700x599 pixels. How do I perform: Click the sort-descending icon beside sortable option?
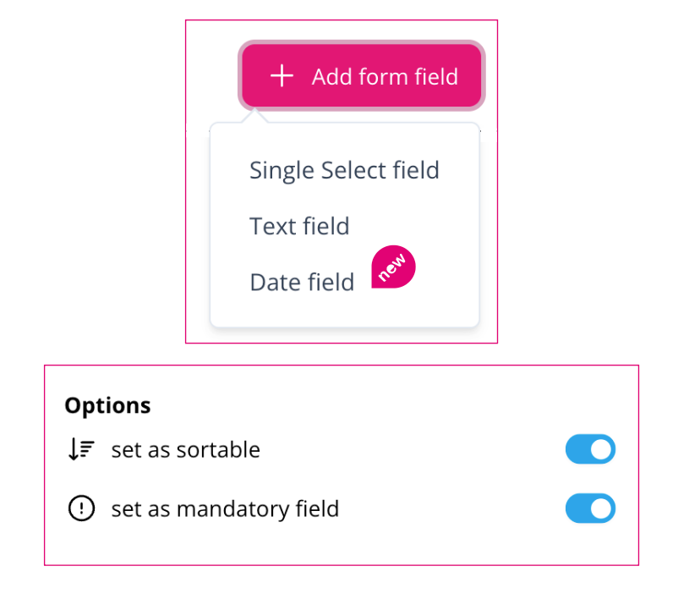coord(81,449)
